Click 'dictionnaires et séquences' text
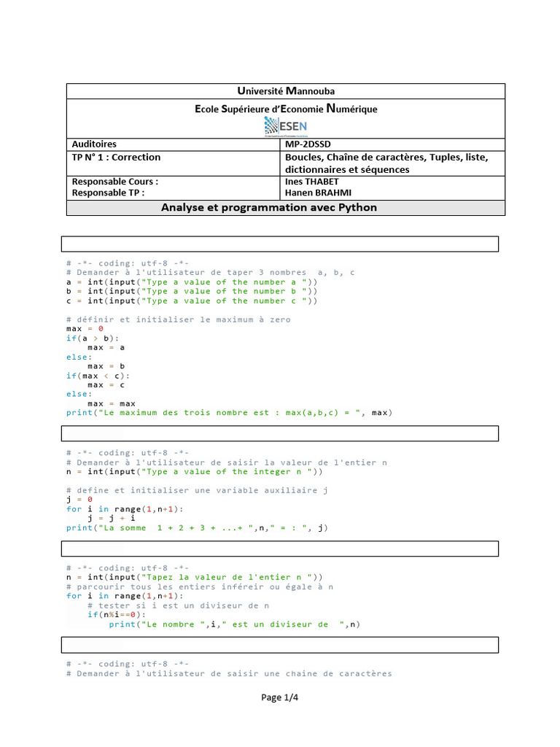The height and width of the screenshot is (747, 560). (x=347, y=169)
